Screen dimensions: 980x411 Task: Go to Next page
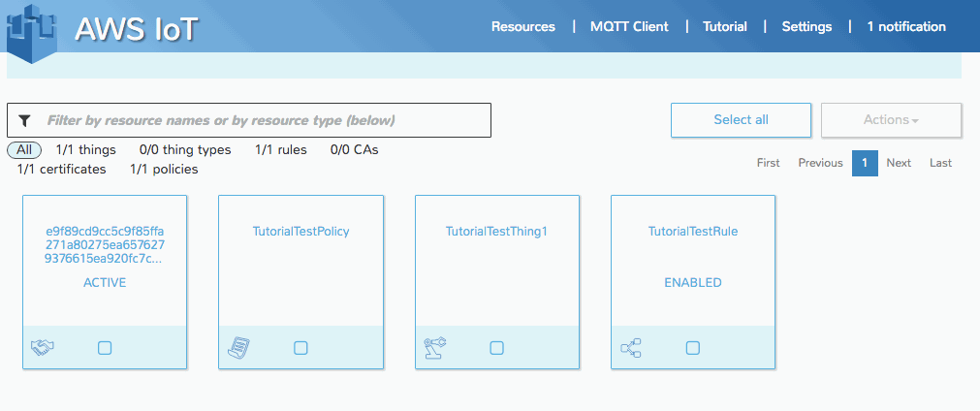click(x=899, y=163)
